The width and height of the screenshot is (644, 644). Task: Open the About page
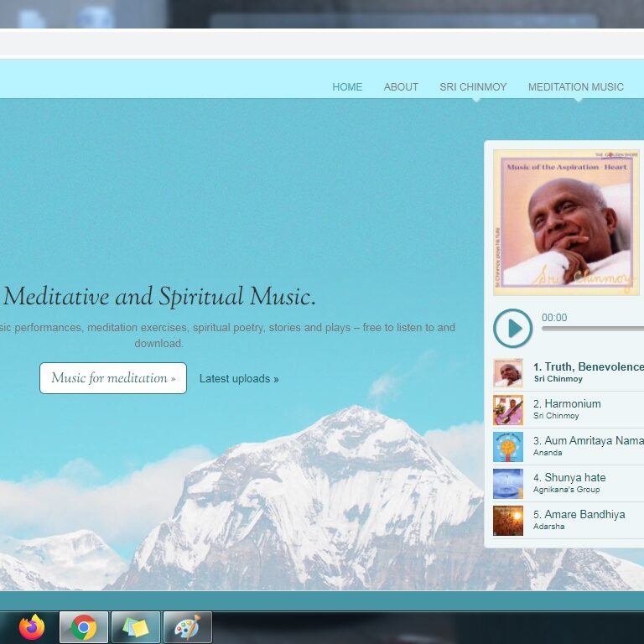click(401, 87)
